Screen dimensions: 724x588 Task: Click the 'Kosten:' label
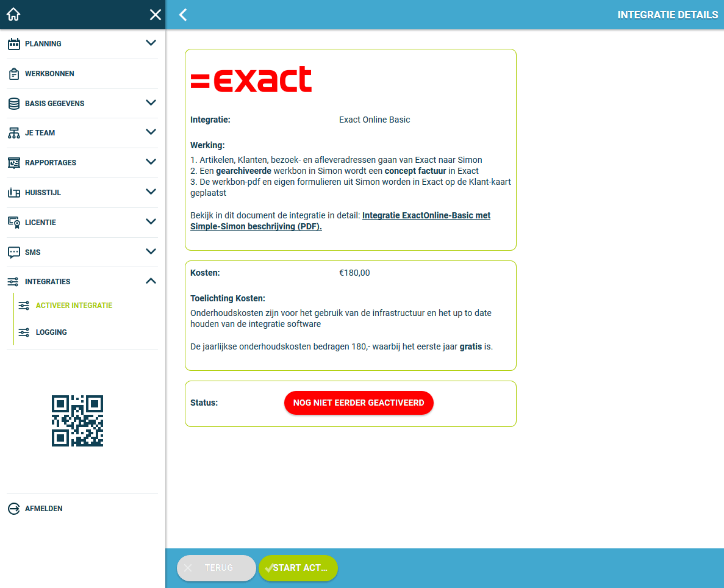(205, 273)
